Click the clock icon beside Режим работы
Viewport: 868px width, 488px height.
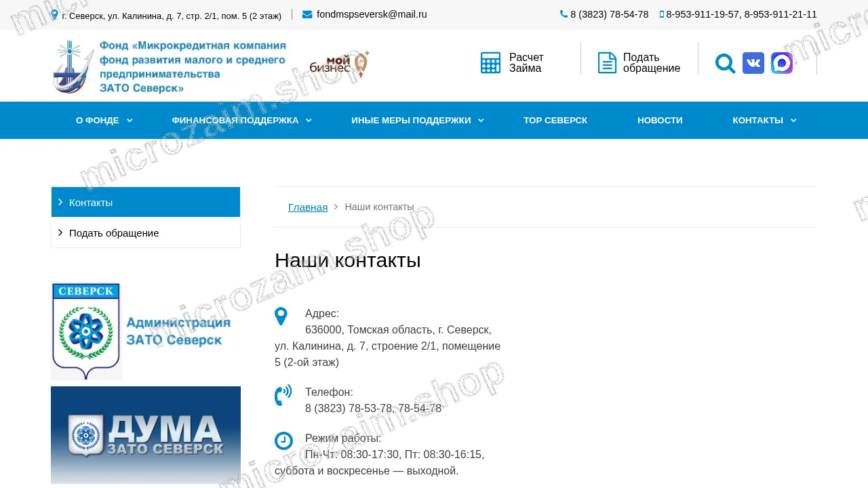point(283,441)
